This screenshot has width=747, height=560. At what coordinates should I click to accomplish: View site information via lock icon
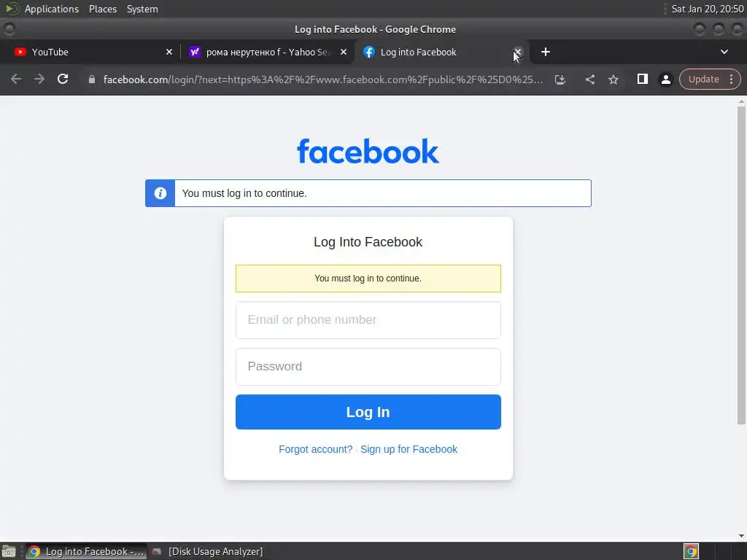pos(91,79)
